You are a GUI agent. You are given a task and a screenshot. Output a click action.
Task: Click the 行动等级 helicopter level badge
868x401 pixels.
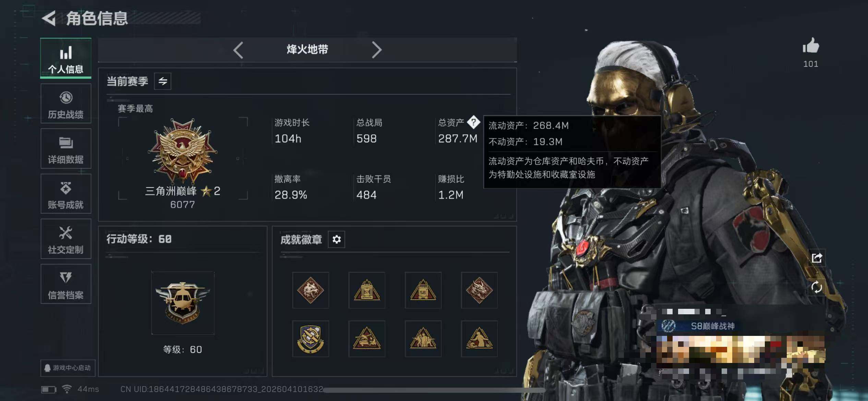pyautogui.click(x=183, y=303)
